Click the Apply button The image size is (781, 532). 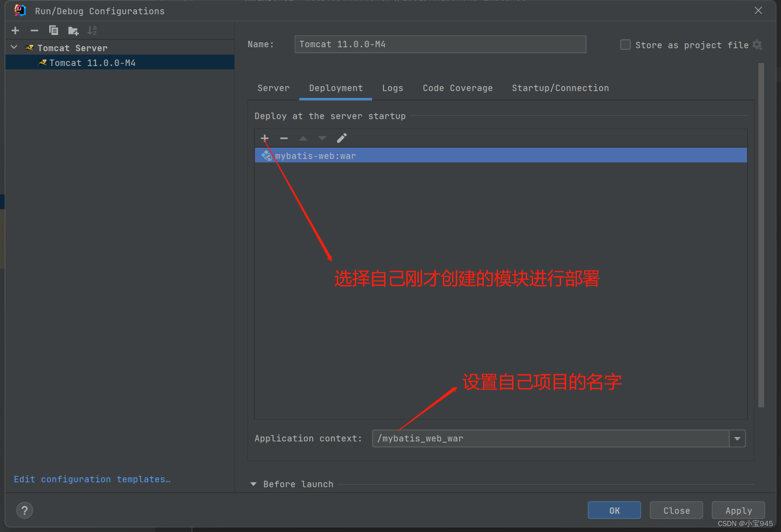738,510
